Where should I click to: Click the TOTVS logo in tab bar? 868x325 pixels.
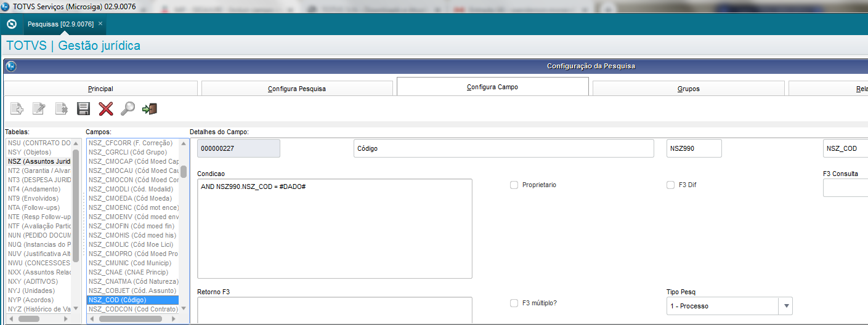[x=11, y=24]
